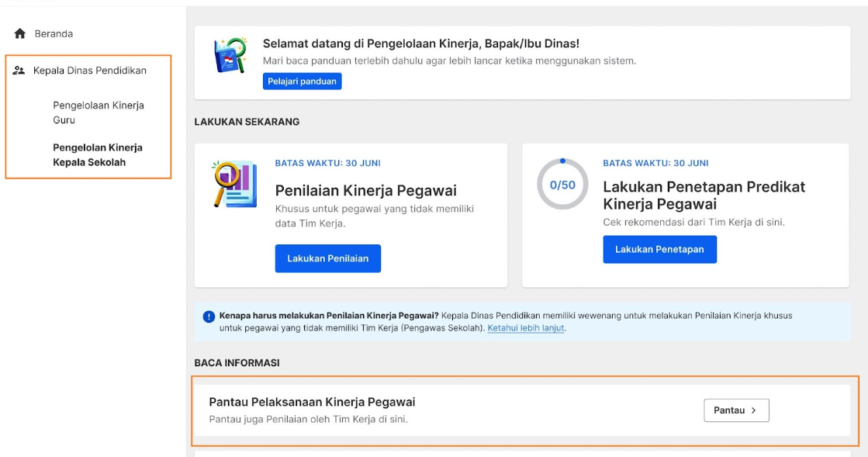Viewport: 868px width, 457px height.
Task: Click the Pantau Pelaksanaan Kinerja Pegawai title
Action: pyautogui.click(x=312, y=402)
